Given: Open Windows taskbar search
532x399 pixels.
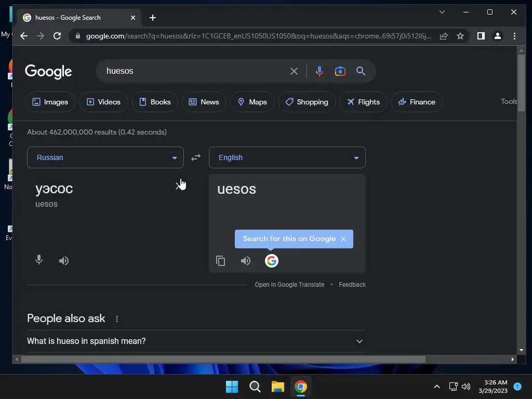Looking at the screenshot, I should pos(255,387).
